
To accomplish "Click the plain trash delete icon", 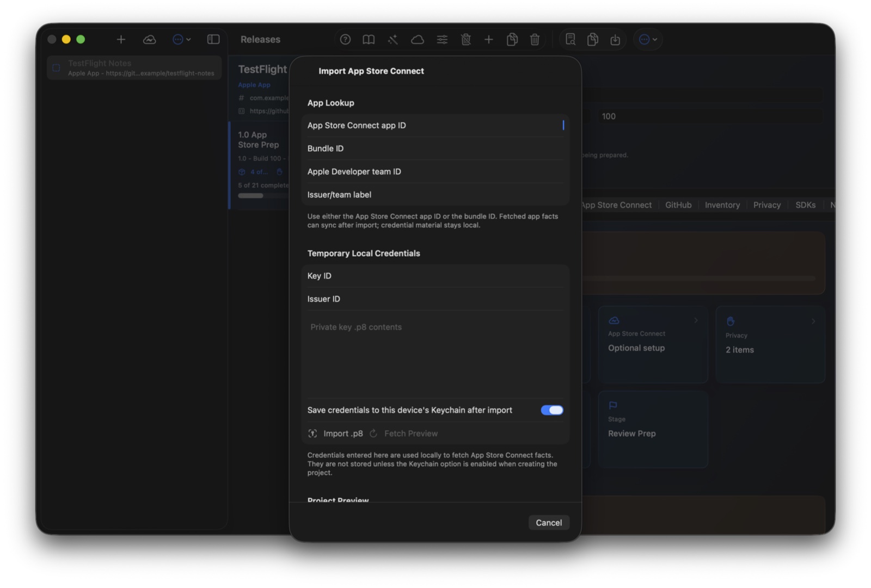I will pyautogui.click(x=535, y=39).
